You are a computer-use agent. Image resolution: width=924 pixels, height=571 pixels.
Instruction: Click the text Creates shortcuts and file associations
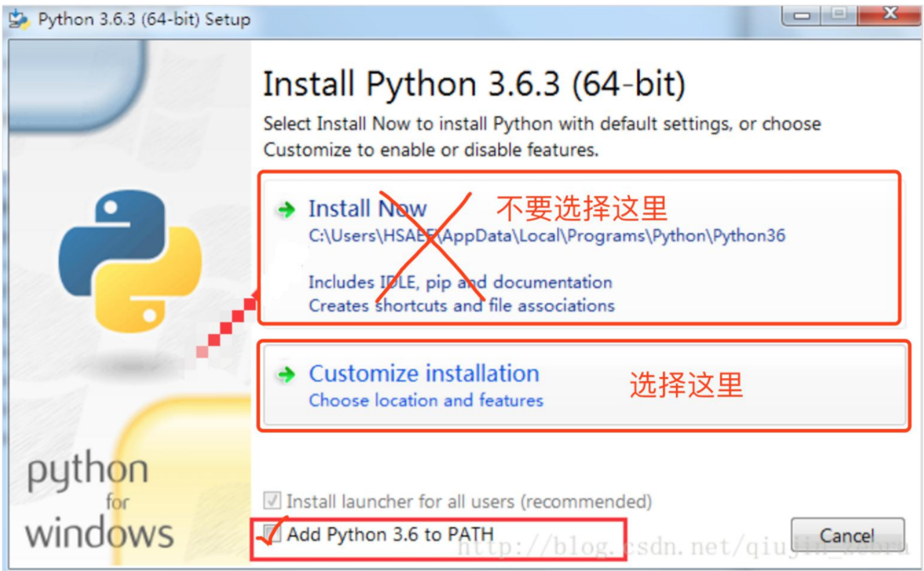coord(461,305)
